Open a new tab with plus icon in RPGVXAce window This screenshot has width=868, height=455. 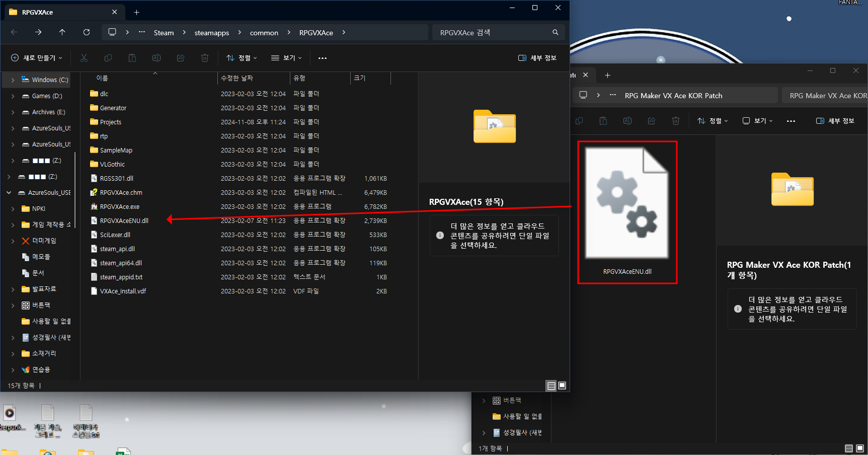point(137,12)
